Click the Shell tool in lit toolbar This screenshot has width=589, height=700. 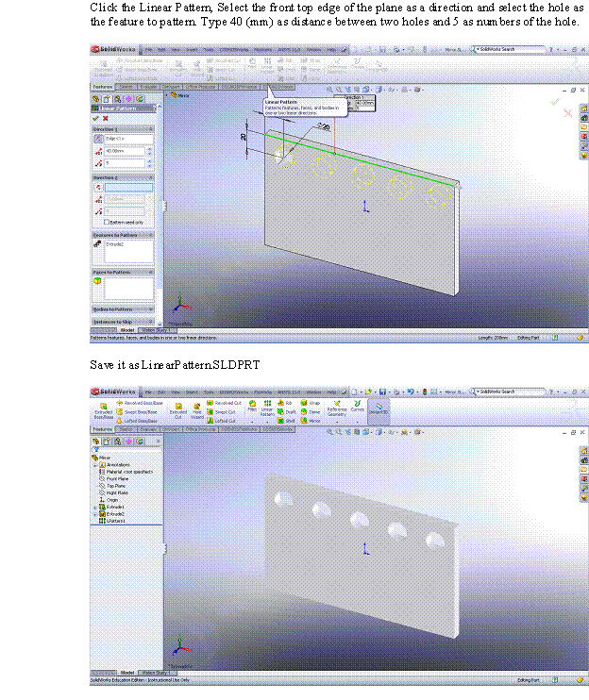point(286,421)
